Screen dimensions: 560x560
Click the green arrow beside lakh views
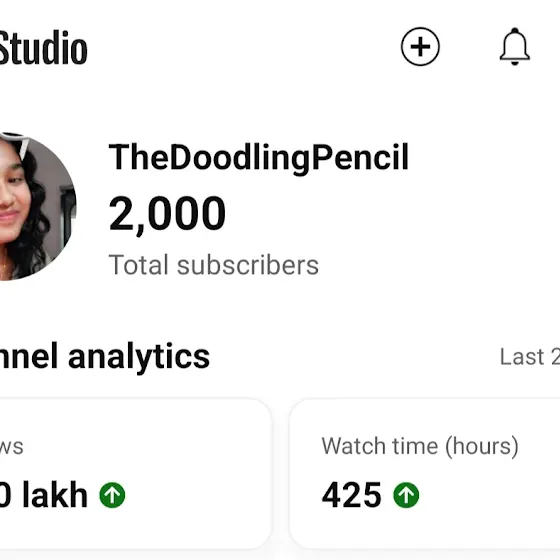pos(112,495)
